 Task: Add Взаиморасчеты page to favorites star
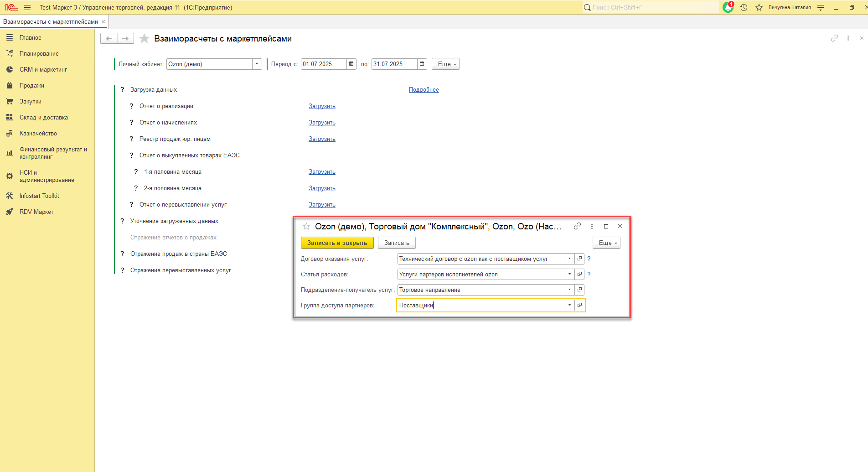point(144,39)
